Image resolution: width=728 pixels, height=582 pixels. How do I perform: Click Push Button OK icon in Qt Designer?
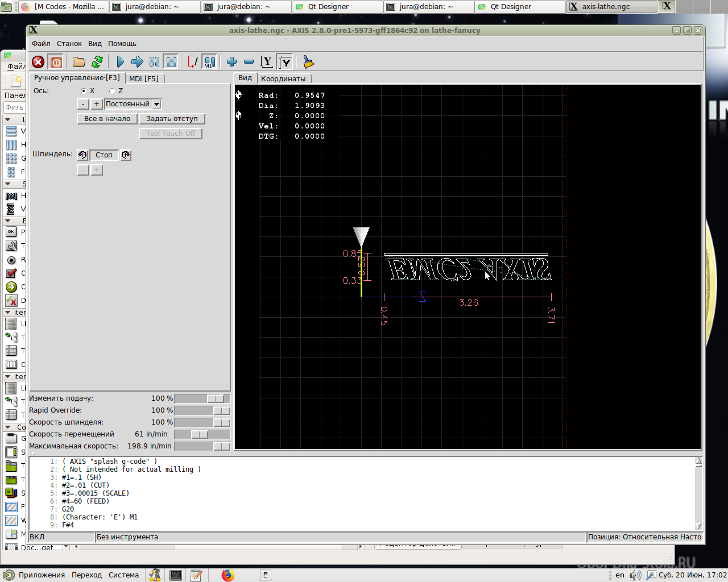11,232
